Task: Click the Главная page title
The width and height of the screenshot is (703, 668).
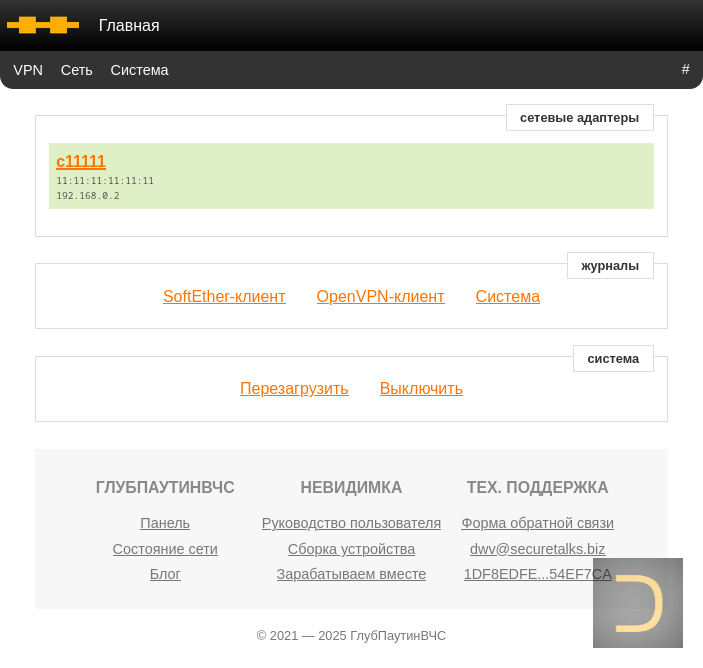Action: [129, 26]
